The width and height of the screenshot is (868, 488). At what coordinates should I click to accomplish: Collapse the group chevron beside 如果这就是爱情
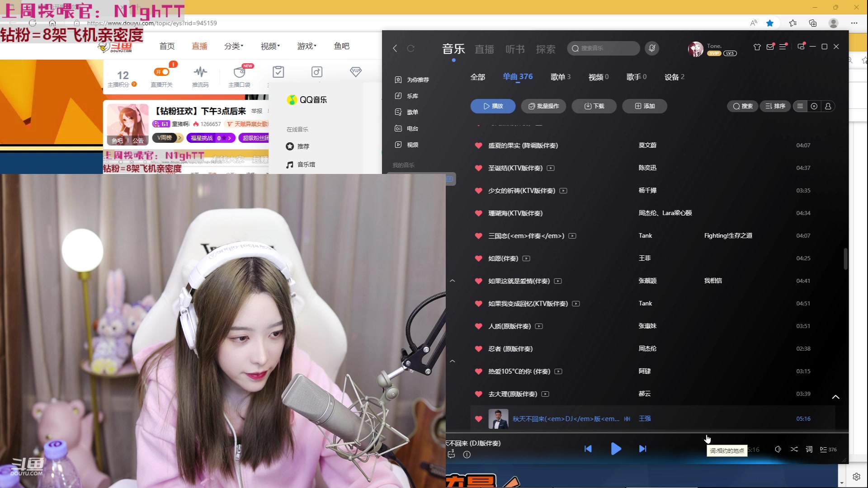tap(453, 280)
